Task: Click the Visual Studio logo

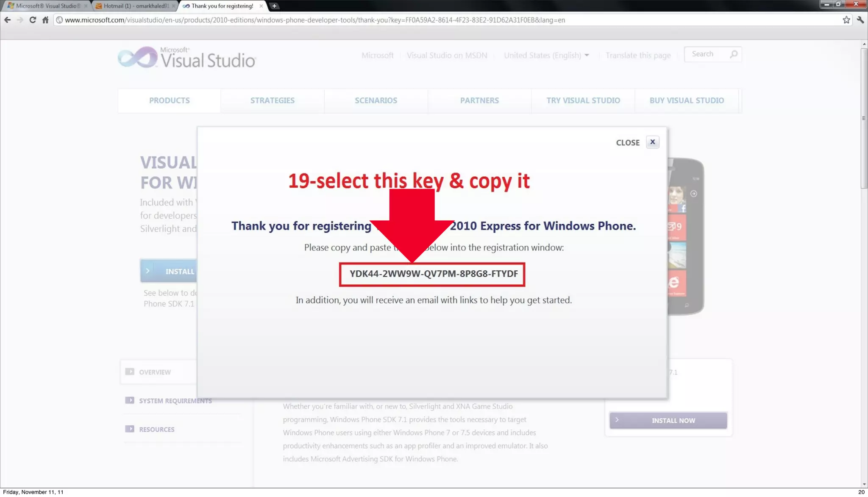Action: (x=187, y=58)
